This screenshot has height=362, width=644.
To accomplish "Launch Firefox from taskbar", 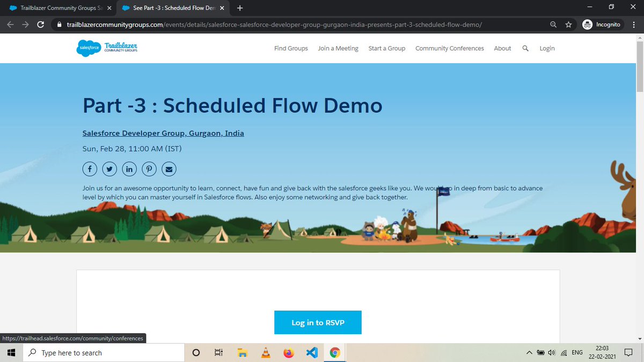I will tap(289, 352).
